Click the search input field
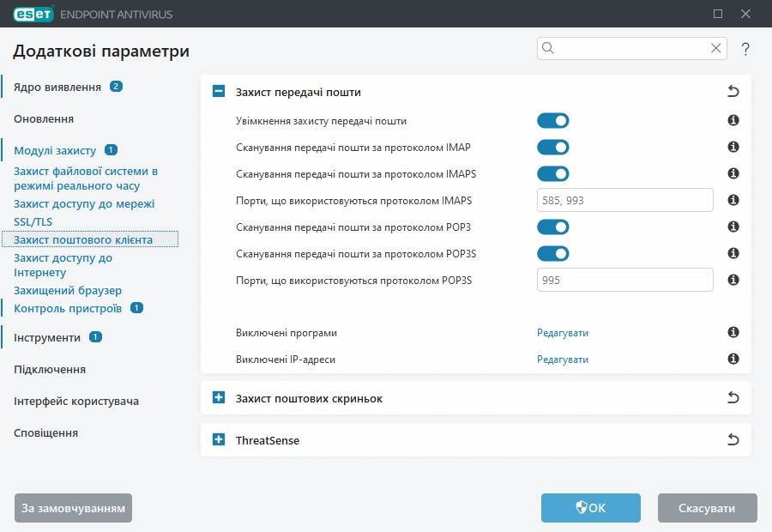Screen dimensions: 772x532 [631, 48]
